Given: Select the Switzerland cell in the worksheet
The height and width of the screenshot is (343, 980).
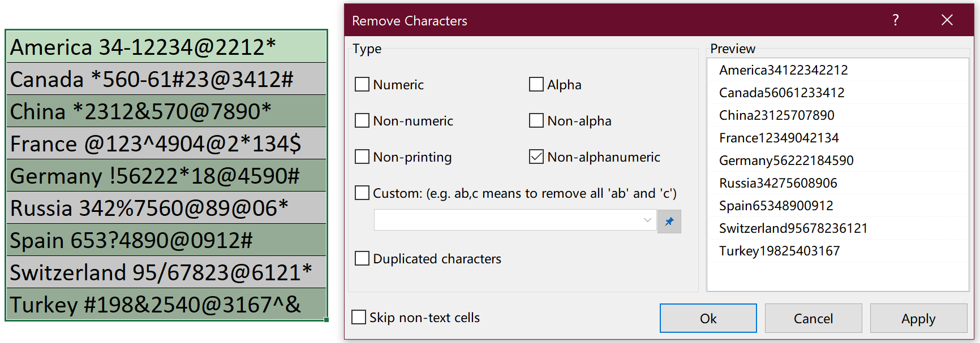Looking at the screenshot, I should 164,272.
